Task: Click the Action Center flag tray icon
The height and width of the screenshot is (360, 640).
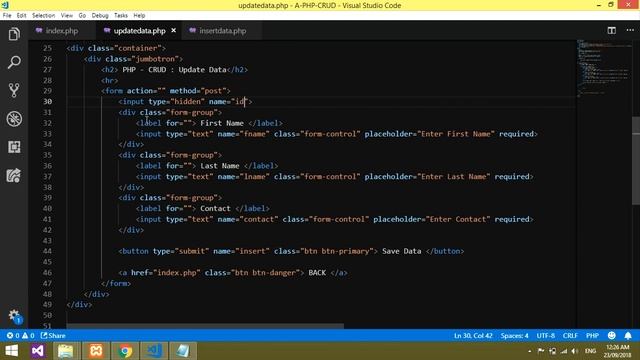Action: tap(541, 351)
